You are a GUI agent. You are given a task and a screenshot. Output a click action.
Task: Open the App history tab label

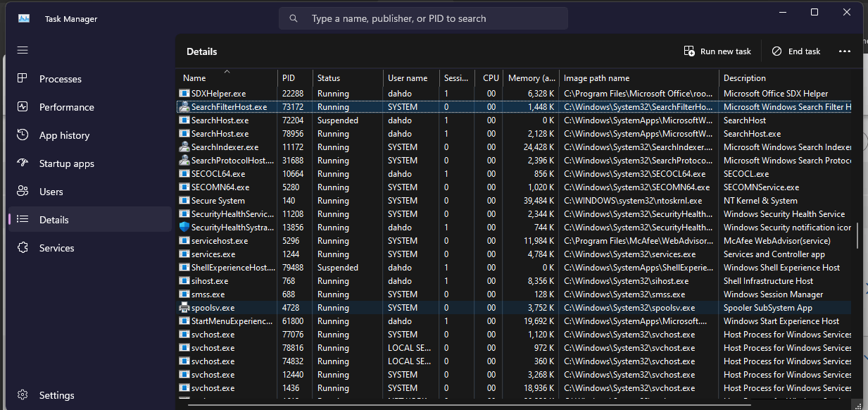click(x=65, y=135)
